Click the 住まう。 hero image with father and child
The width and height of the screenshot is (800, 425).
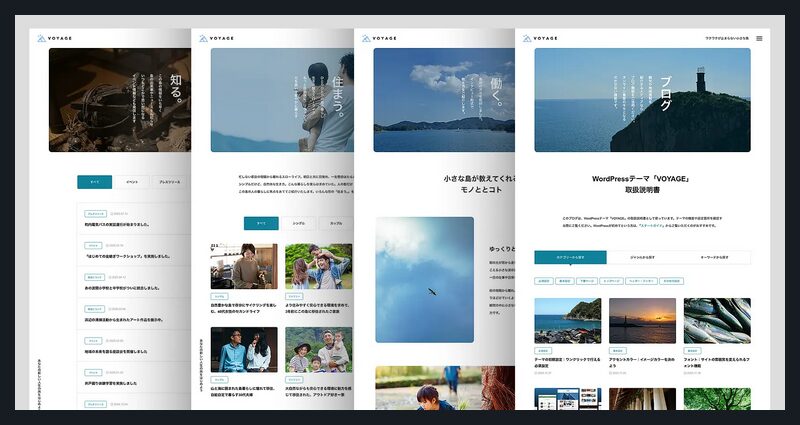pyautogui.click(x=282, y=100)
